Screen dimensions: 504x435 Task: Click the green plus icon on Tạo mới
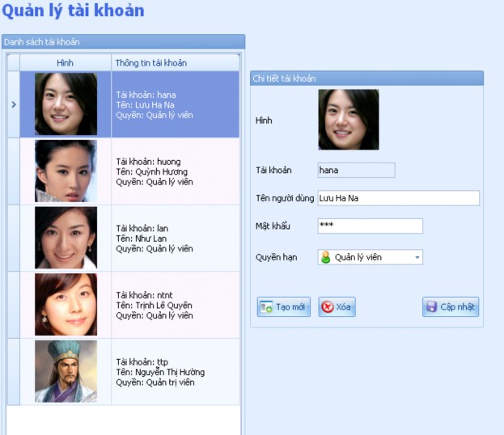[x=266, y=308]
